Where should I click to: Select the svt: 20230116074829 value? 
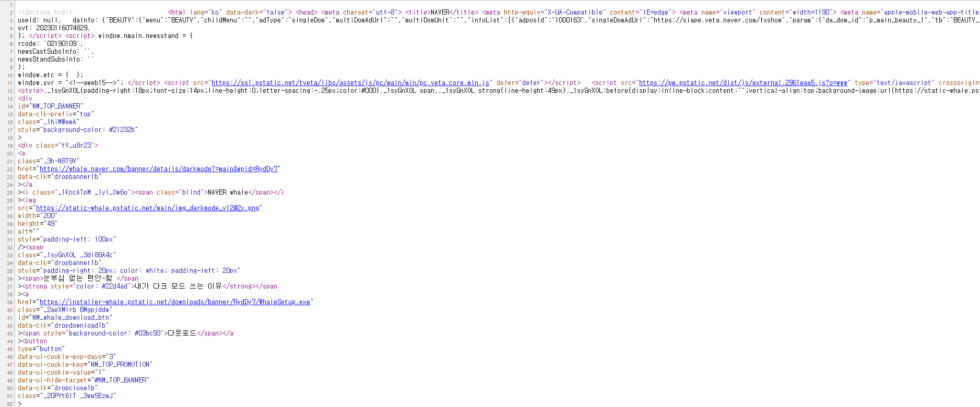[x=54, y=28]
